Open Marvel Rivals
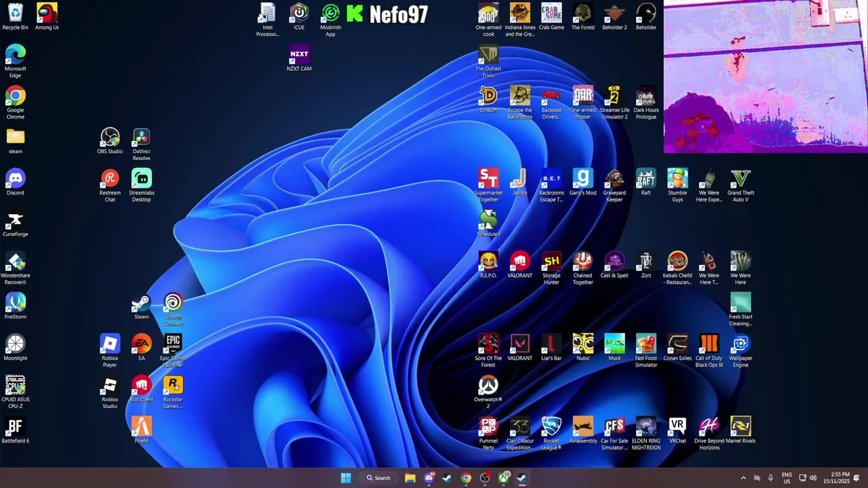The width and height of the screenshot is (868, 488). pos(741,430)
